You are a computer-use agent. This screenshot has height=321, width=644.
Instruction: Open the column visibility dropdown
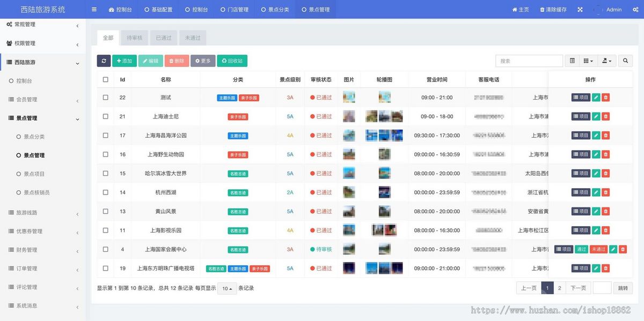coord(588,61)
